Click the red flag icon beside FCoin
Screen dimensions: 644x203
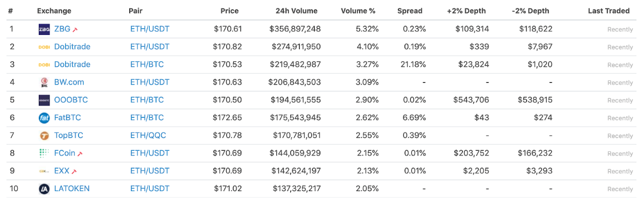coord(80,153)
